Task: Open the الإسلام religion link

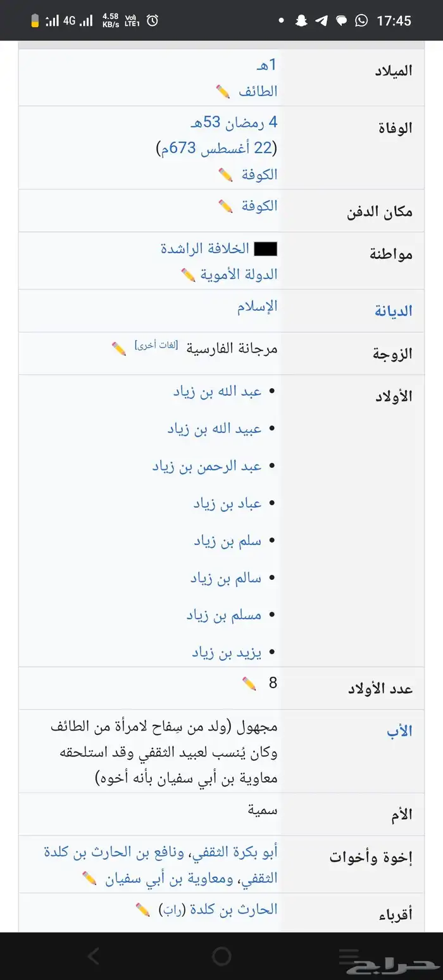Action: pyautogui.click(x=259, y=306)
